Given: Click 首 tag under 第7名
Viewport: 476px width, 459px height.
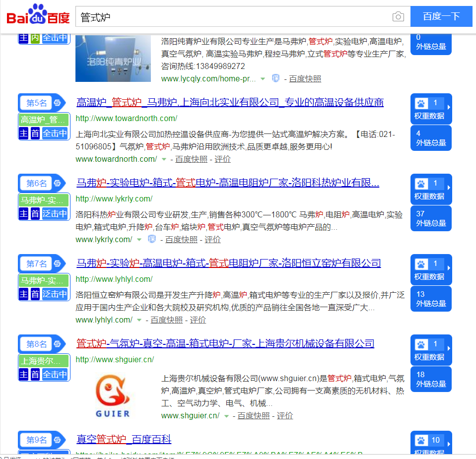Looking at the screenshot, I should [x=35, y=294].
